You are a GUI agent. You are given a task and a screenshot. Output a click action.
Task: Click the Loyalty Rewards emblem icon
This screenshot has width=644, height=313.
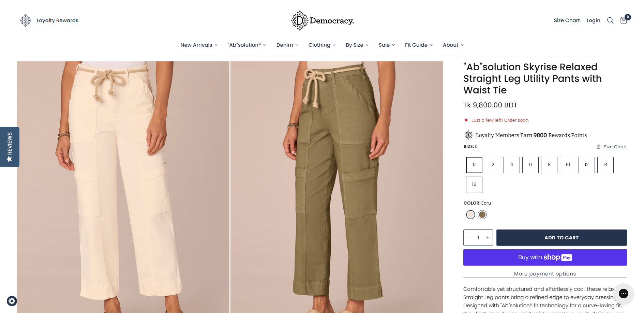point(26,20)
